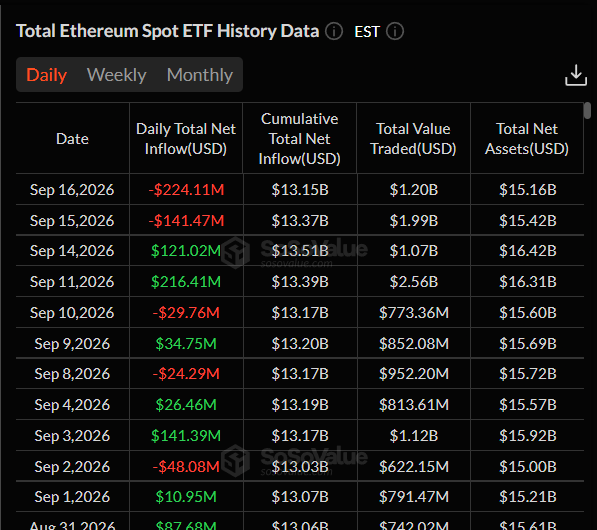Click the $813.61M value traded cell
597x530 pixels.
(414, 404)
